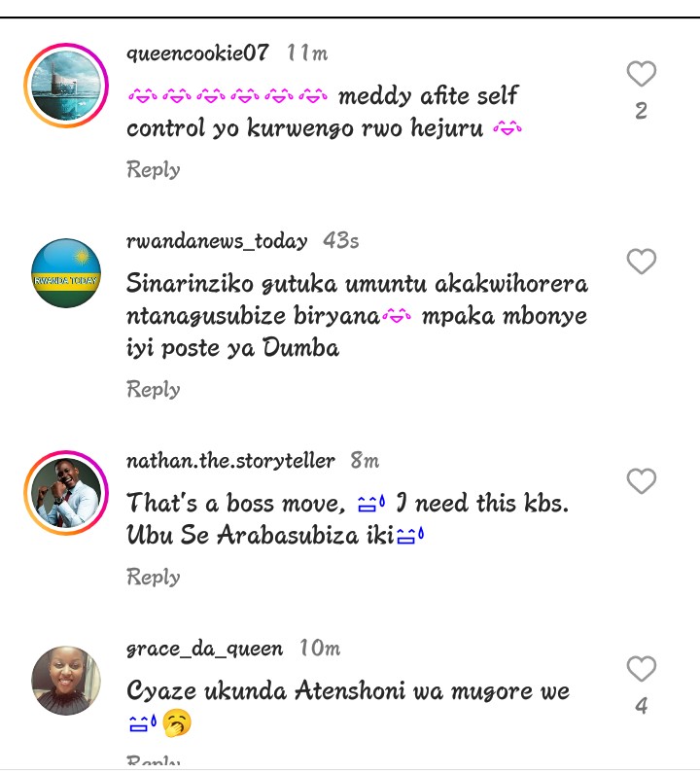700x774 pixels.
Task: Open grace_da_queen's profile photo
Action: (x=66, y=681)
